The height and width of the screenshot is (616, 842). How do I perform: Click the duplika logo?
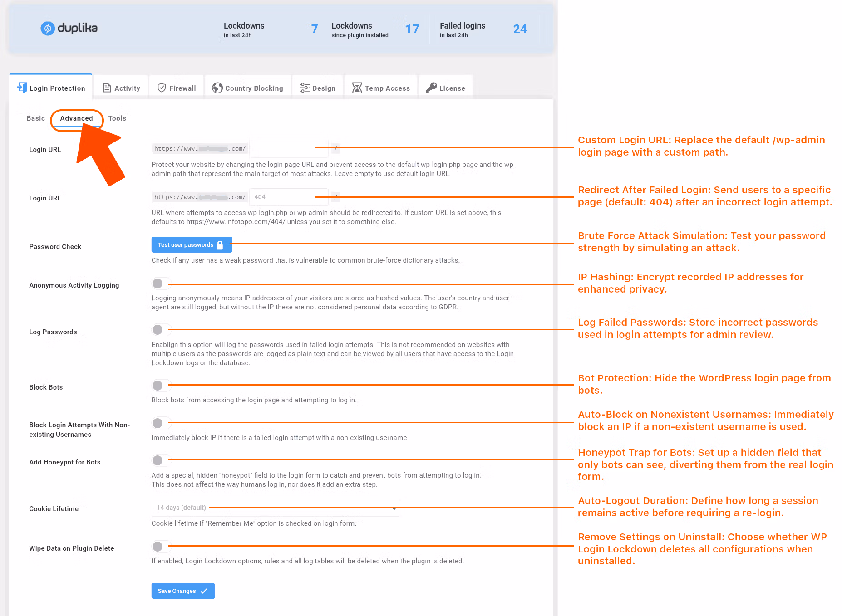(69, 28)
